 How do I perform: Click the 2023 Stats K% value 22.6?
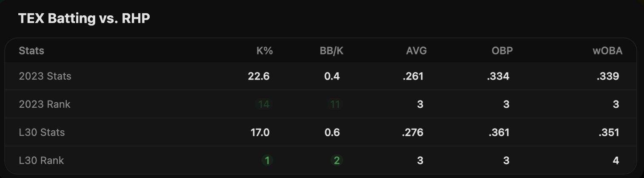tap(259, 76)
